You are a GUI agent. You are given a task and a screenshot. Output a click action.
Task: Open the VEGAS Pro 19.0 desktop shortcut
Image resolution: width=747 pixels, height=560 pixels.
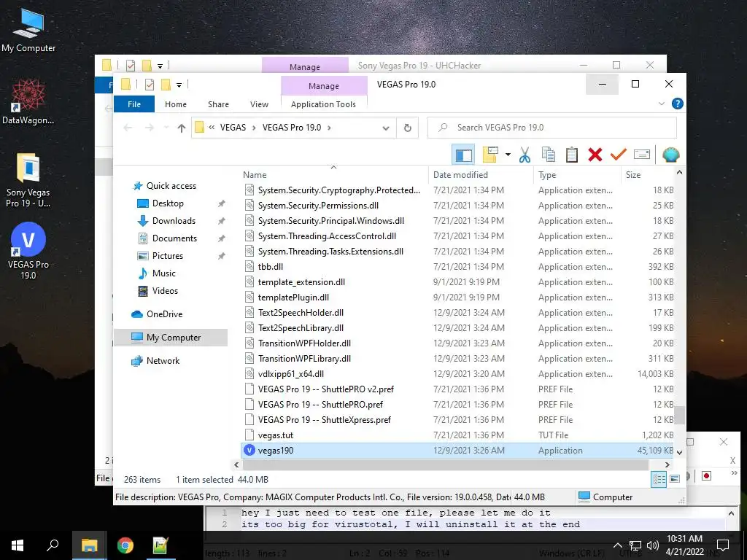(x=28, y=251)
